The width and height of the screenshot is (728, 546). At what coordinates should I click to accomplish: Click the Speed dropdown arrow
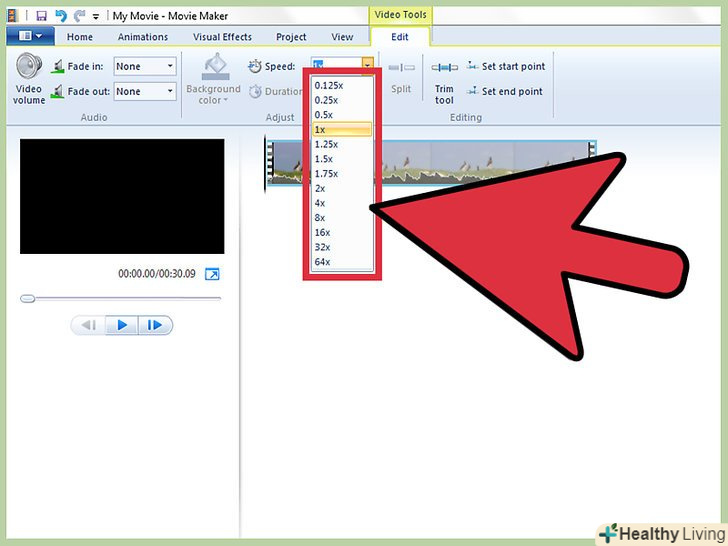pyautogui.click(x=367, y=65)
